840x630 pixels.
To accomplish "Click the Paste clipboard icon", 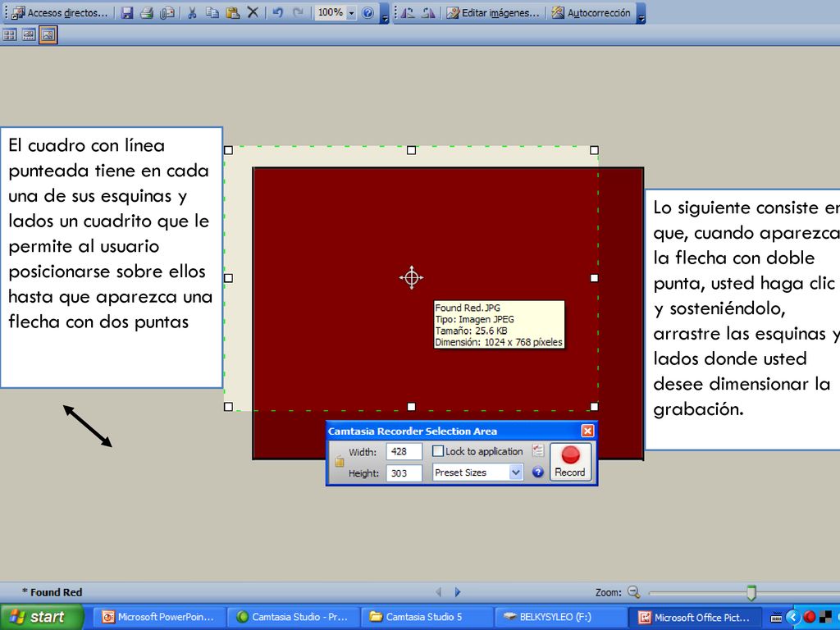I will tap(232, 13).
